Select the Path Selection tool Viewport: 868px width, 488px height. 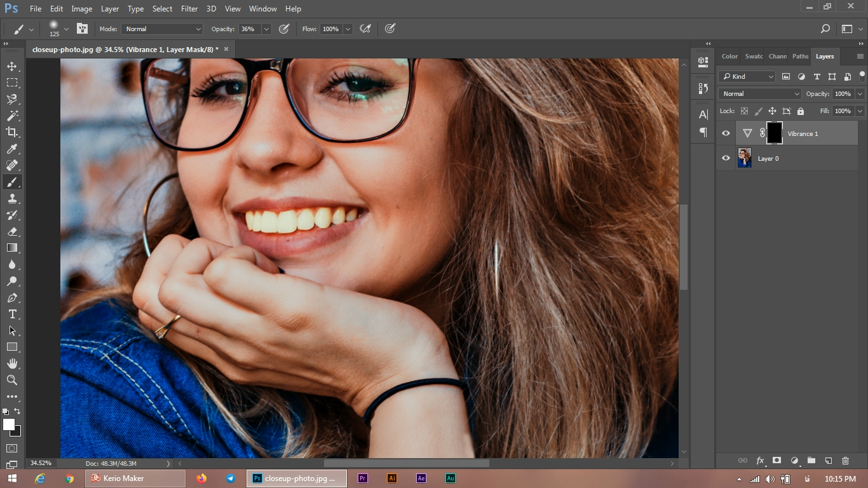click(x=12, y=330)
